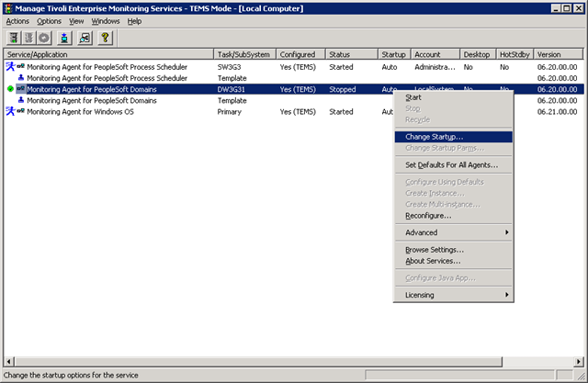Click agent icon on highlighted PeopleSoft Domains row
This screenshot has height=383, width=588.
(20, 89)
